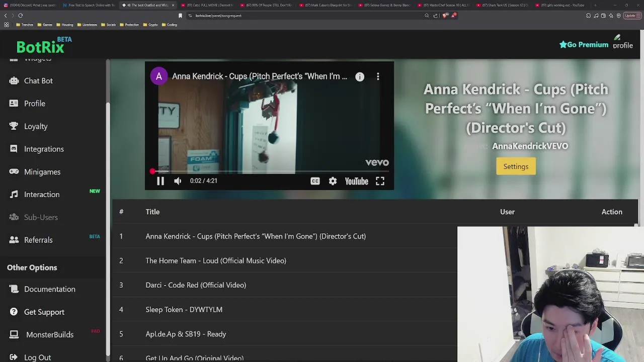Open the Interaction section
Image resolution: width=644 pixels, height=362 pixels.
tap(42, 195)
